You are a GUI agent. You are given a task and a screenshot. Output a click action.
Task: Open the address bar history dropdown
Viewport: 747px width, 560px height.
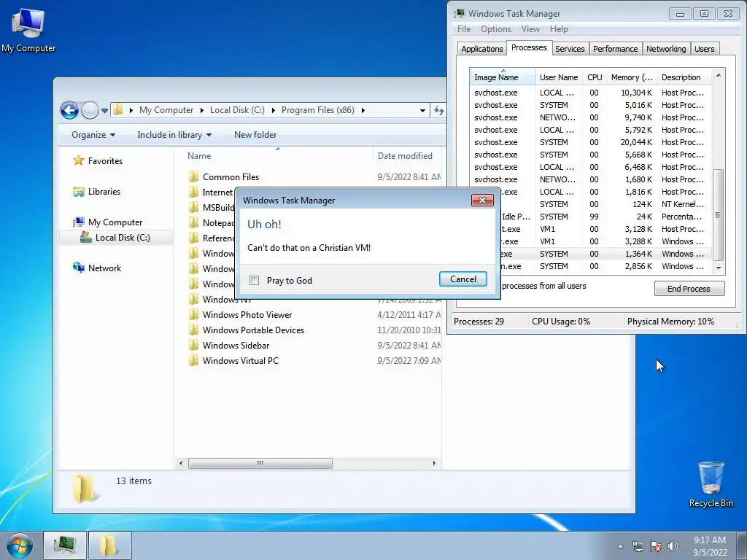(x=422, y=111)
